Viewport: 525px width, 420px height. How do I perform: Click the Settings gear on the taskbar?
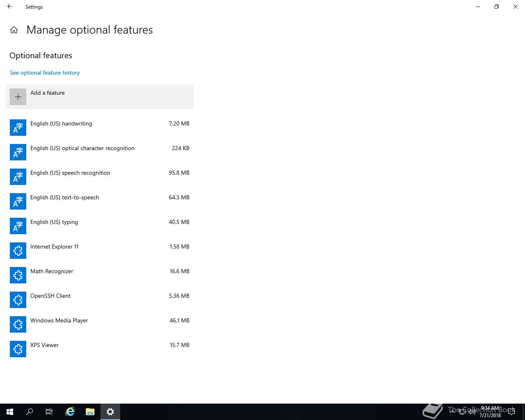click(x=110, y=412)
